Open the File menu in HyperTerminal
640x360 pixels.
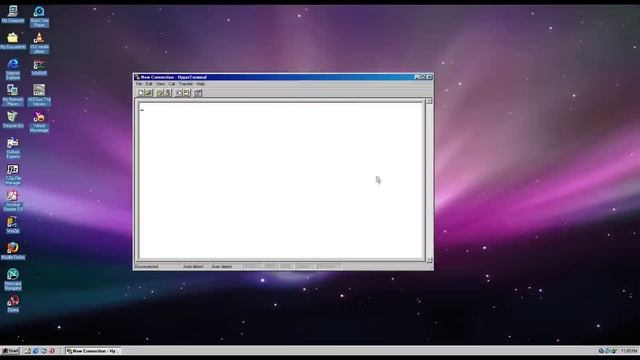click(139, 84)
